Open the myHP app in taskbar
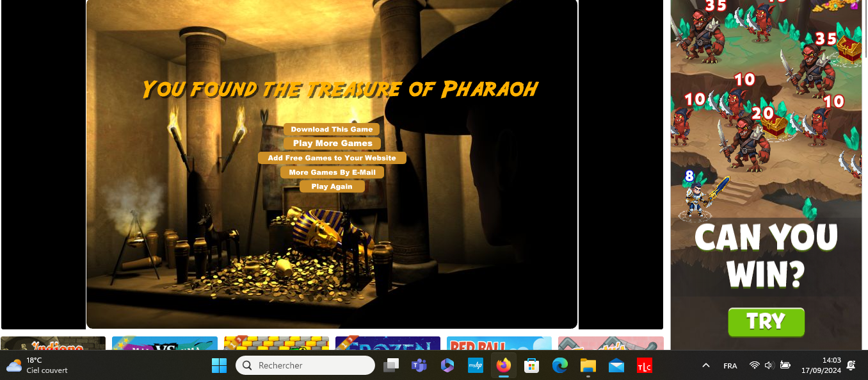Screen dimensions: 868x380 pyautogui.click(x=476, y=365)
